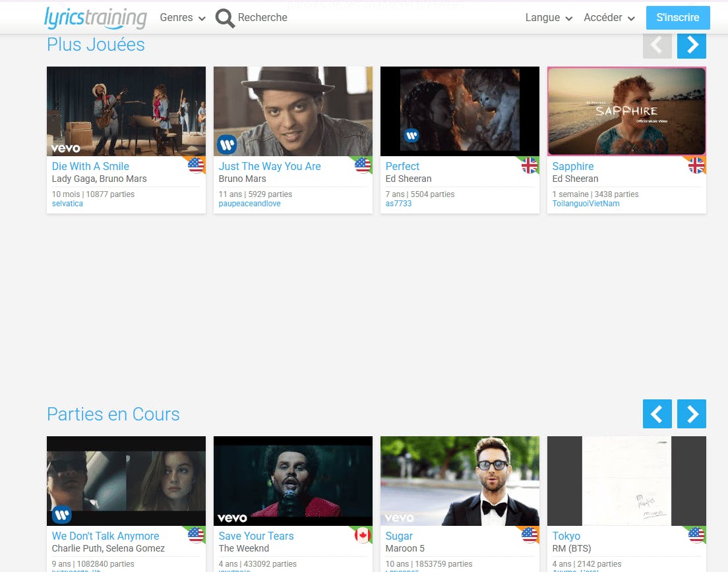728x572 pixels.
Task: Click the Just The Way You Are title
Action: (270, 166)
